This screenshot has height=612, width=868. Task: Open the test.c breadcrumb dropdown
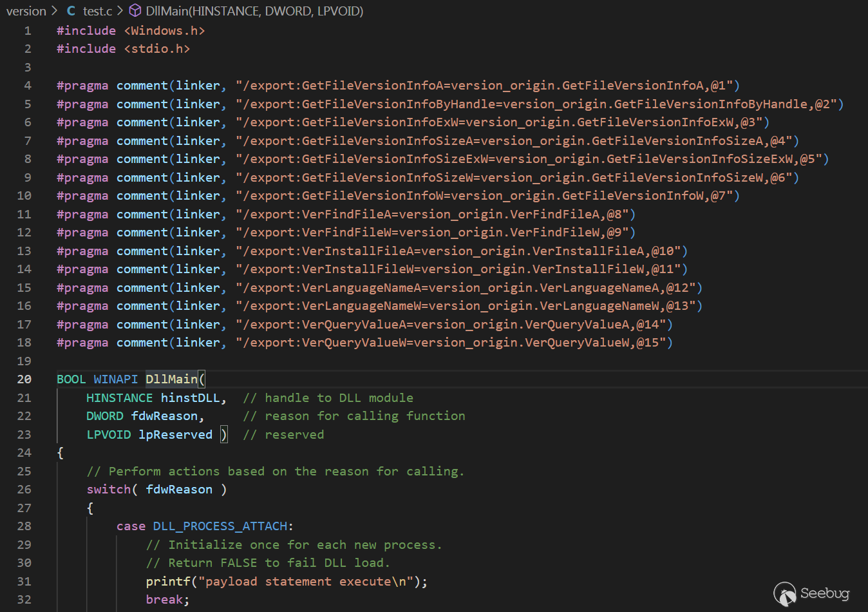97,11
